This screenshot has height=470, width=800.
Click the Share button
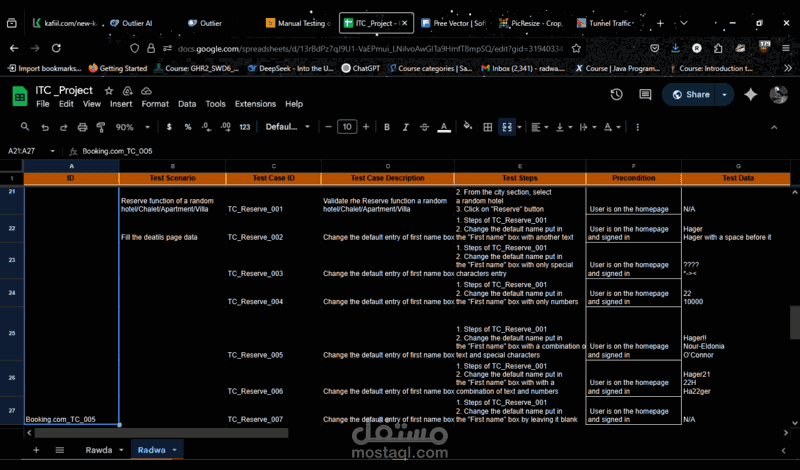click(x=691, y=94)
